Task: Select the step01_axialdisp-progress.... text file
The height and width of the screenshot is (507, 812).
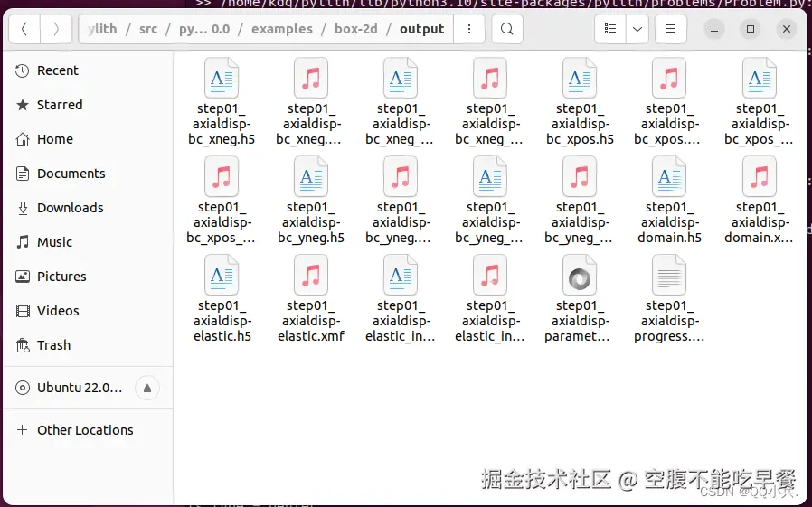Action: click(669, 299)
